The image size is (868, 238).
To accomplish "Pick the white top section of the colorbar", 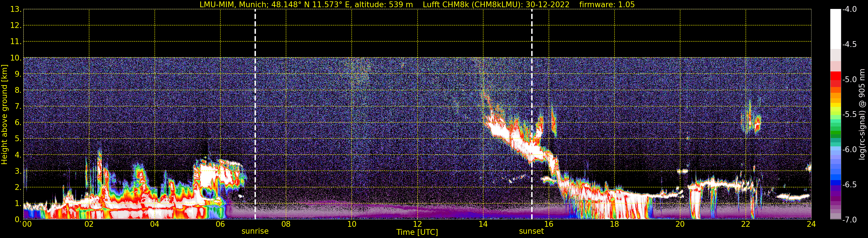I will [835, 29].
